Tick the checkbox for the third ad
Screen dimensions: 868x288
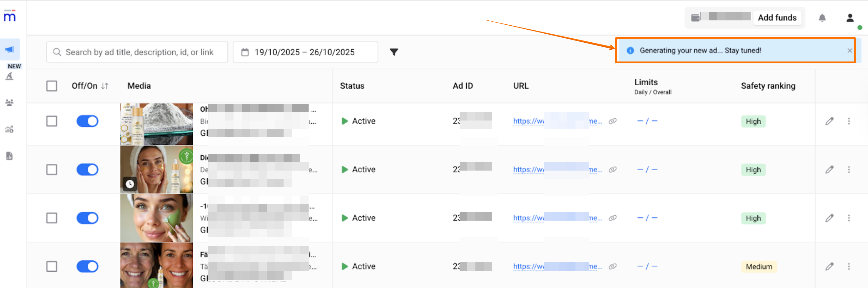[52, 218]
